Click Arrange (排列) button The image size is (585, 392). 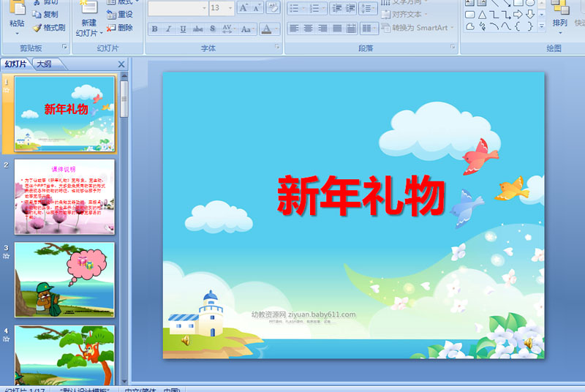pyautogui.click(x=559, y=17)
